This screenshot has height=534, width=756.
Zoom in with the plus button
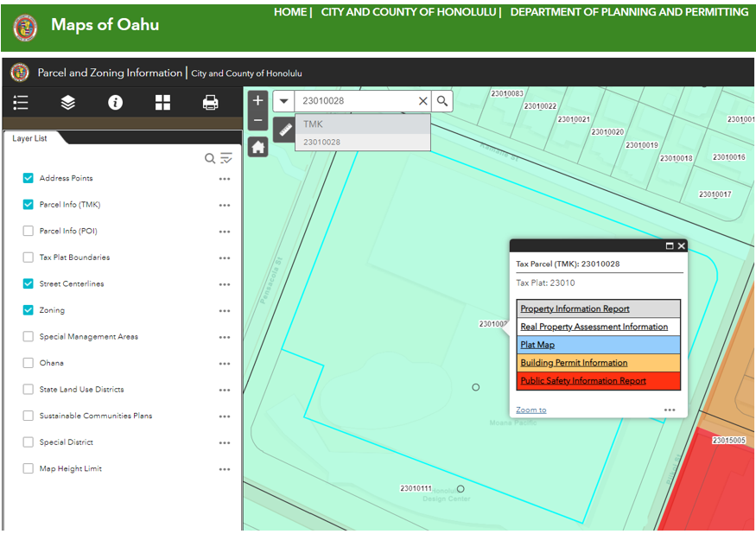[x=257, y=100]
